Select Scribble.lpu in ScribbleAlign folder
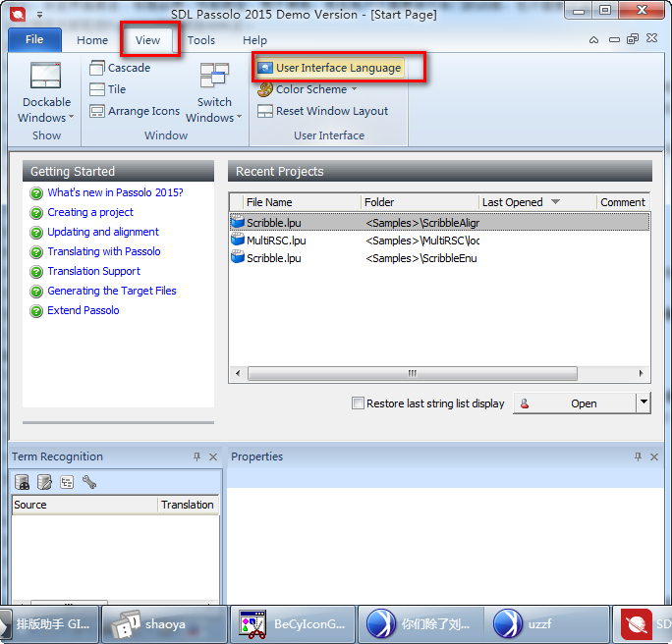Image resolution: width=672 pixels, height=644 pixels. pyautogui.click(x=440, y=223)
